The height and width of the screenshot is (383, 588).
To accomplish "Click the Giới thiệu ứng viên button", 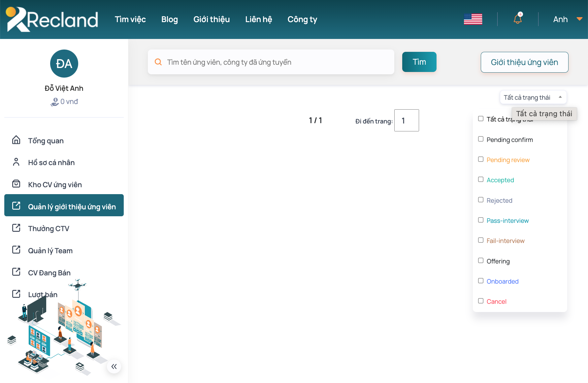I will [524, 62].
